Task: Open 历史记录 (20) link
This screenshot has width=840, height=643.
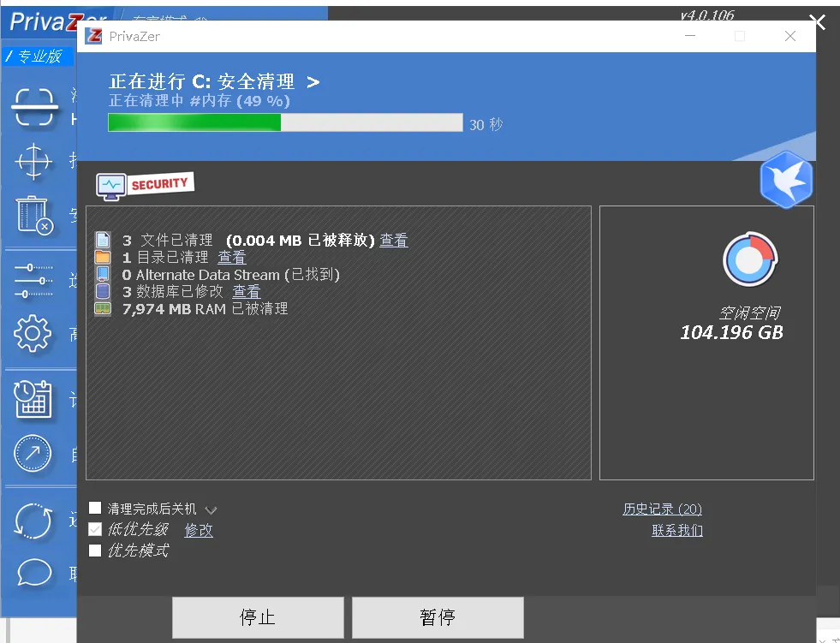Action: pyautogui.click(x=662, y=509)
